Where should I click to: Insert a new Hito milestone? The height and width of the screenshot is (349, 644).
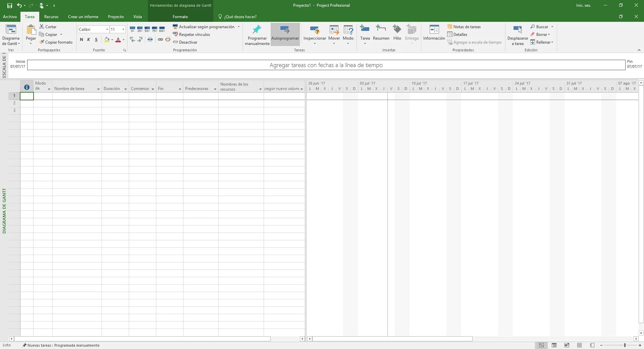pyautogui.click(x=397, y=34)
